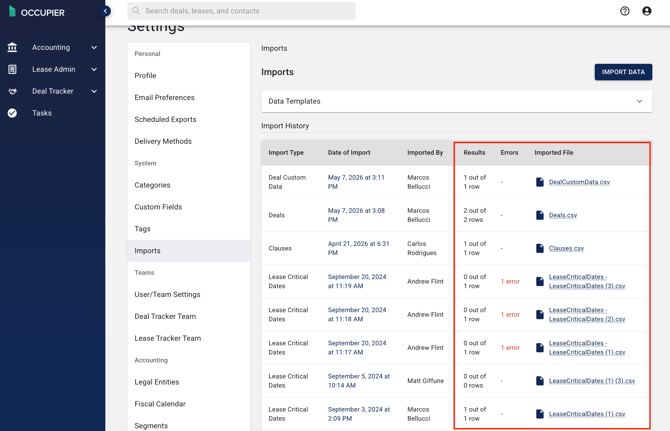Viewport: 670px width, 431px height.
Task: Open Tags settings
Action: coord(142,229)
